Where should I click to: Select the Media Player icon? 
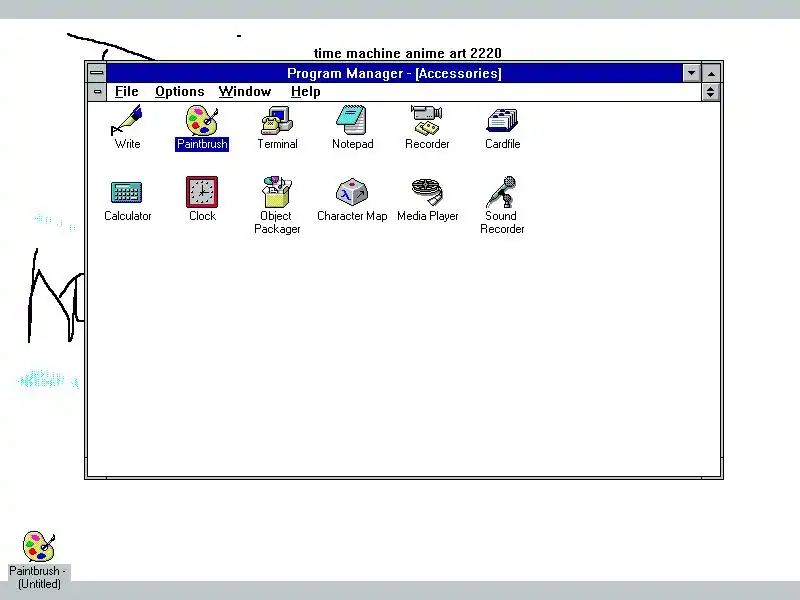[427, 192]
